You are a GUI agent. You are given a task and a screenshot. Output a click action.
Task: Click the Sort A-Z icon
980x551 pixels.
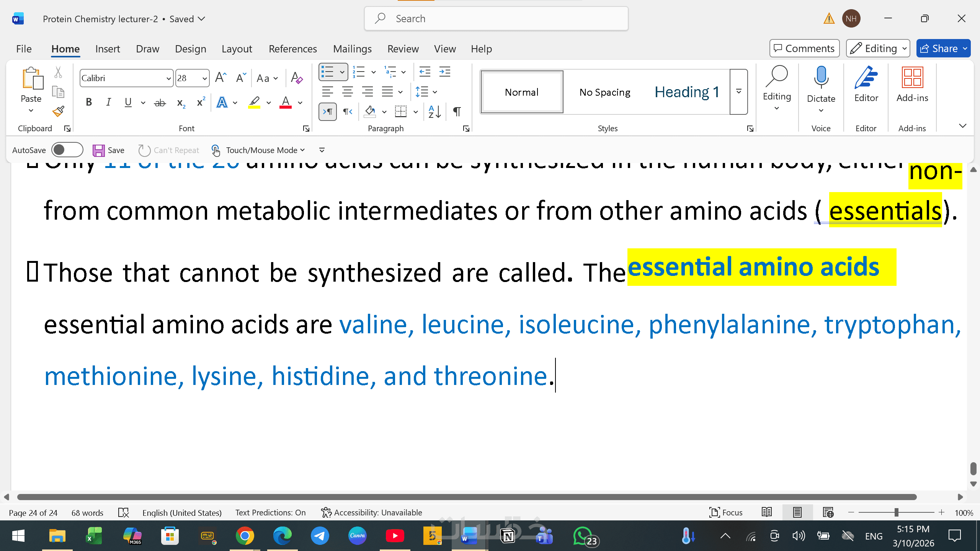434,112
